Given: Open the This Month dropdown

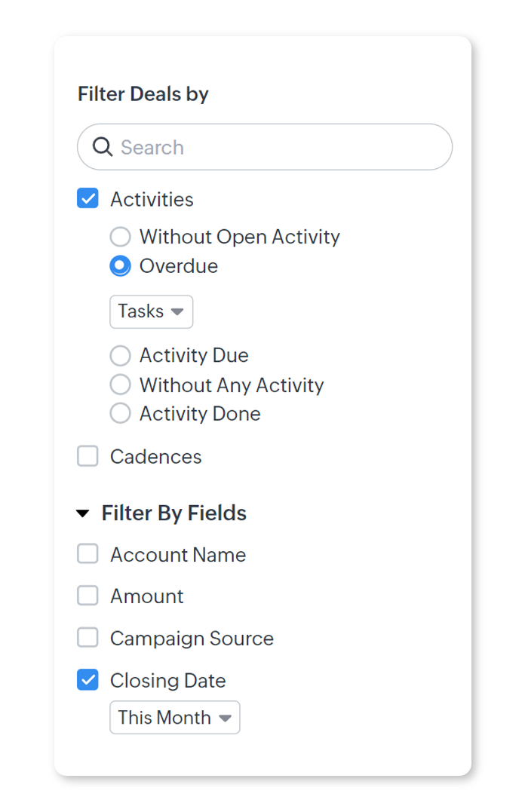Looking at the screenshot, I should point(174,718).
